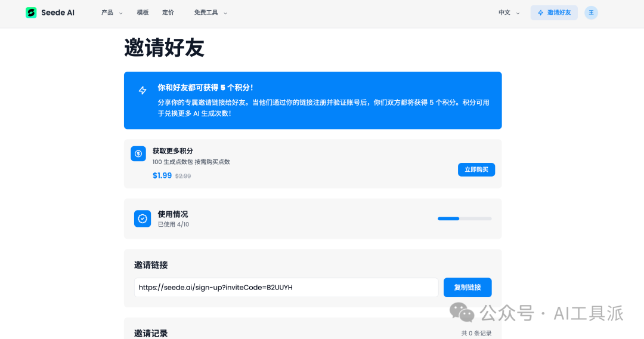The image size is (644, 339).
Task: Click the 邀请链接 section label
Action: tap(151, 265)
